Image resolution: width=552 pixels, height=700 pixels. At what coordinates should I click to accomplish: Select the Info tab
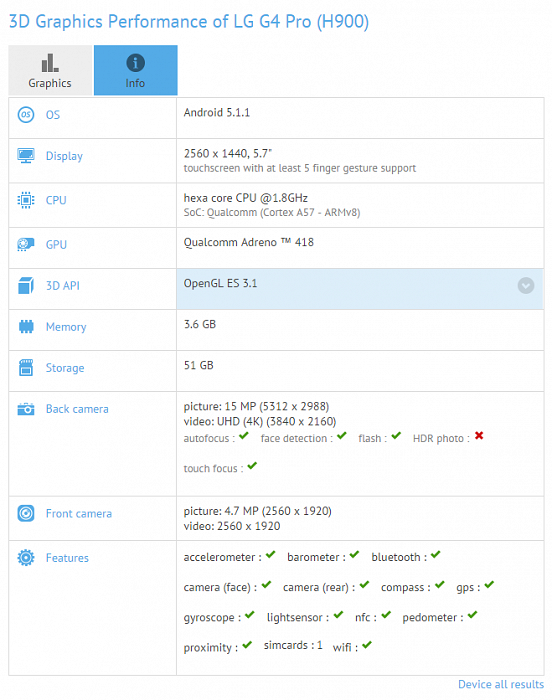[x=135, y=70]
